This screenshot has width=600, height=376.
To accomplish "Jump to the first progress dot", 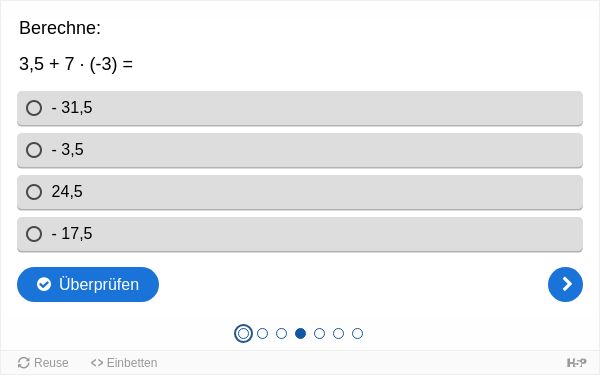I will point(243,334).
